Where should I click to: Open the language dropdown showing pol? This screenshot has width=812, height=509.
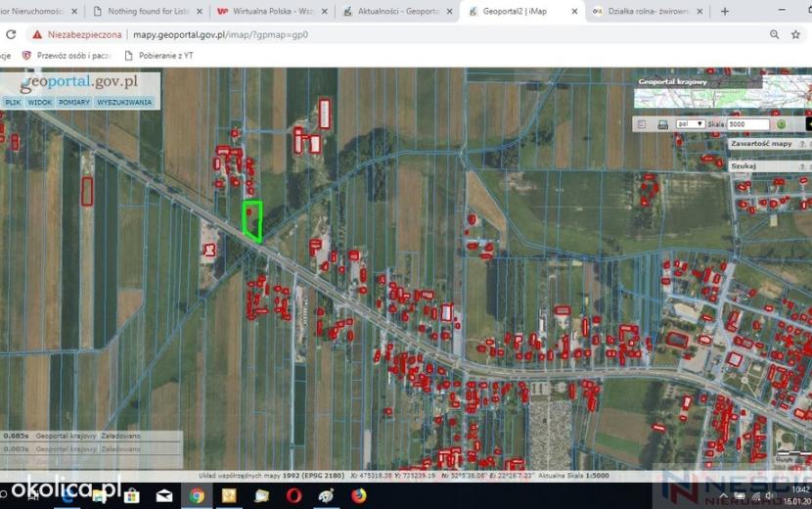click(691, 124)
